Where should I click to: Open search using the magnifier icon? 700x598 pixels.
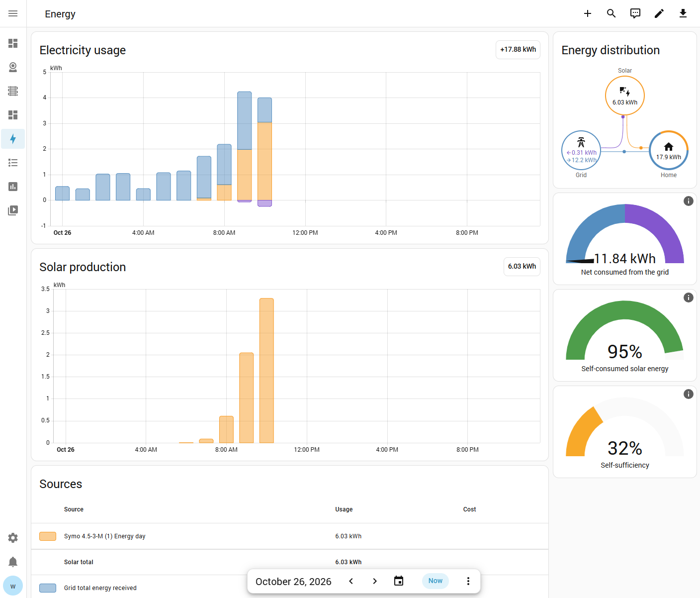[612, 13]
